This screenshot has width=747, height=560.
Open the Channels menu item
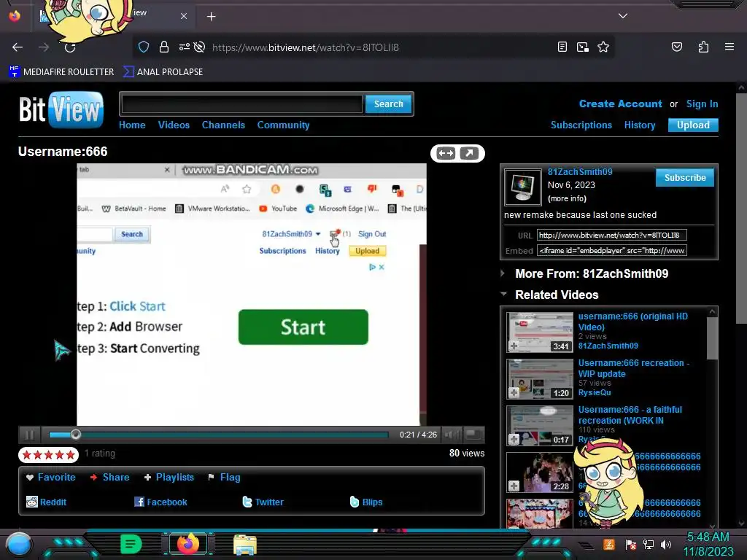[223, 125]
